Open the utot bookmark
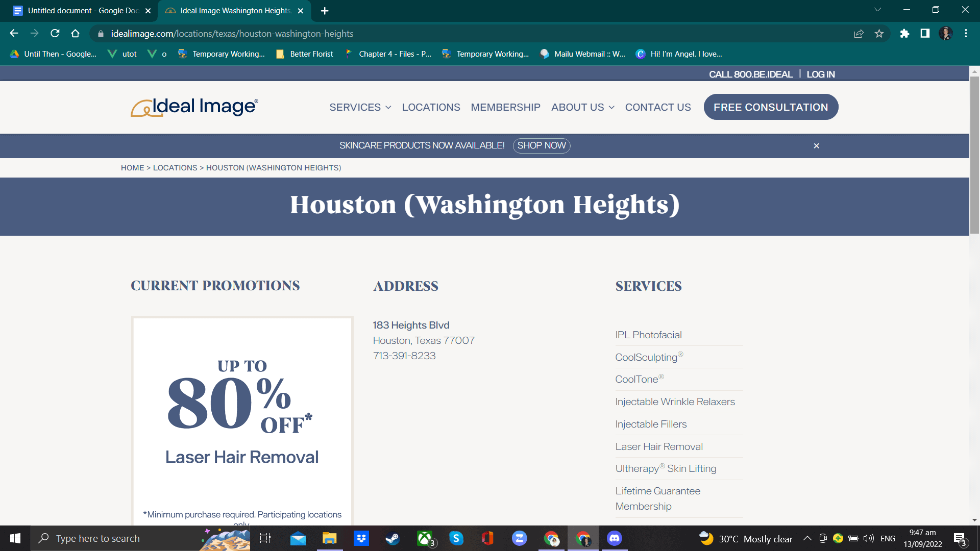 pos(122,54)
